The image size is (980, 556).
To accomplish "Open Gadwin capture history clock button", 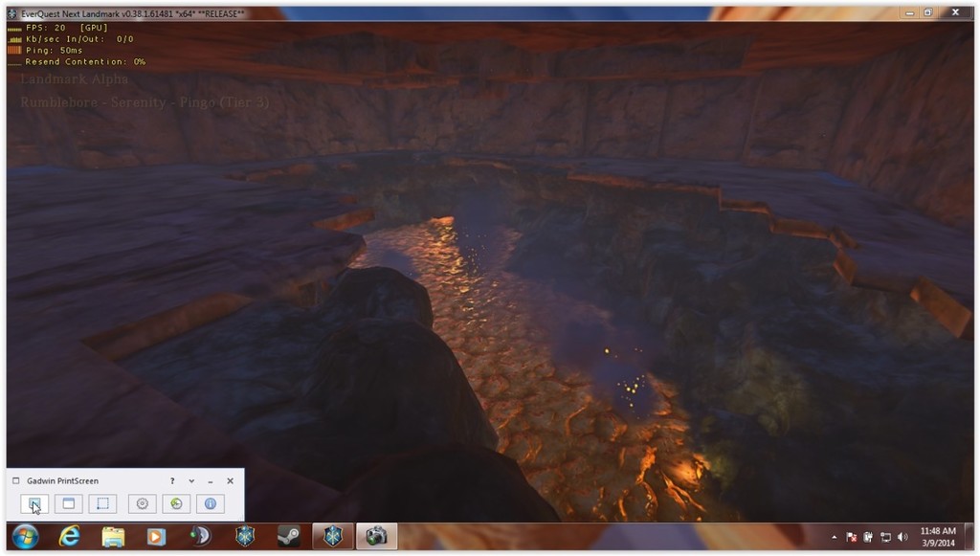I will point(176,503).
